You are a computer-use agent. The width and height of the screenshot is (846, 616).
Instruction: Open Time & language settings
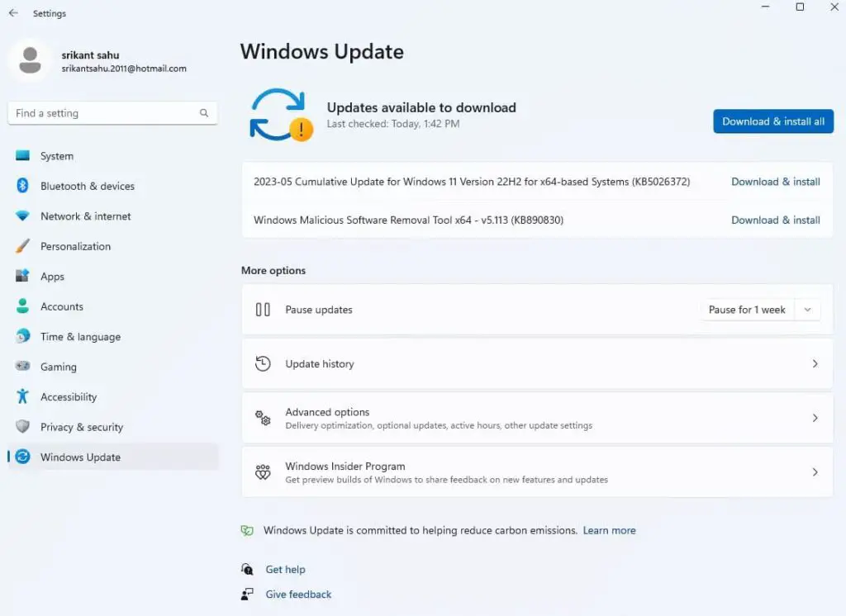click(80, 337)
